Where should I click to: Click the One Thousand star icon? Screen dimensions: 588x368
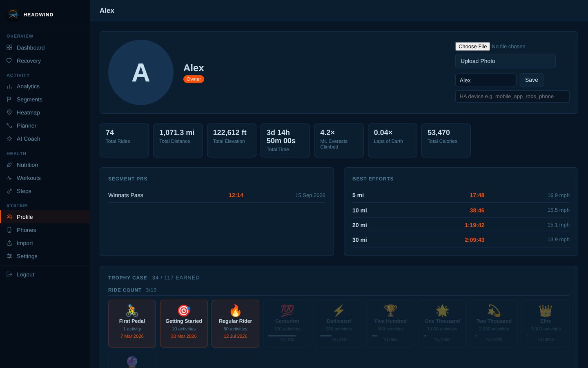click(x=442, y=311)
